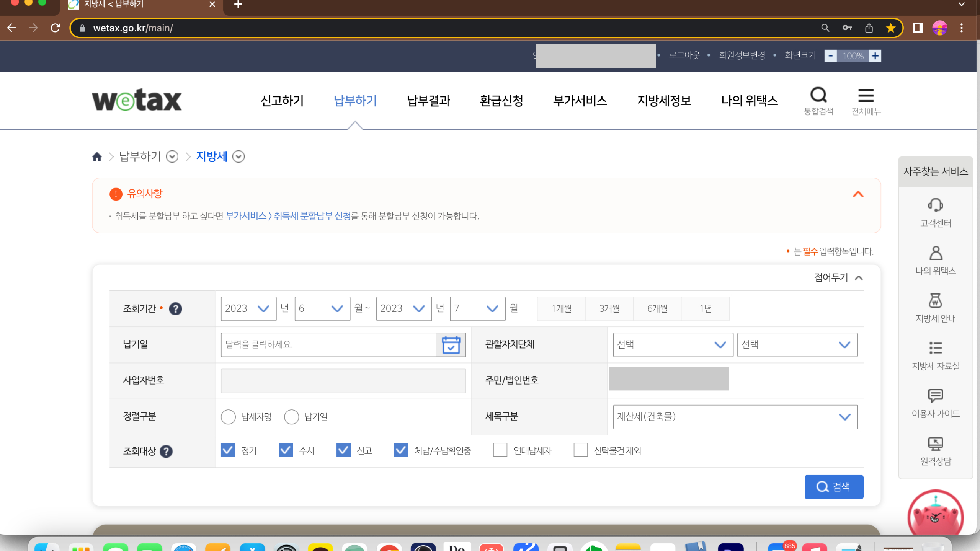Viewport: 980px width, 551px height.
Task: Click the 이용자 가이드 chat icon
Action: tap(935, 396)
